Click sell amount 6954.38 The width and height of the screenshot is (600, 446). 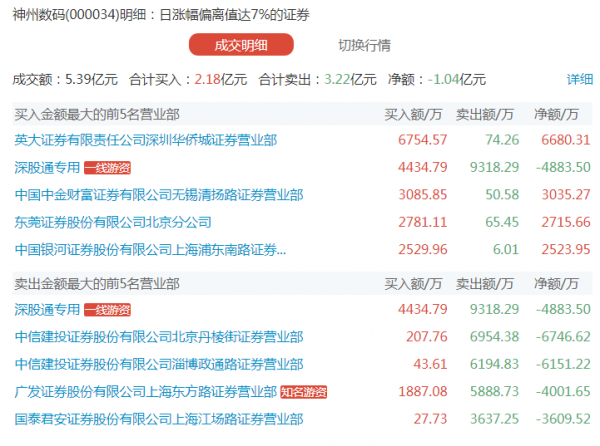[x=494, y=337]
